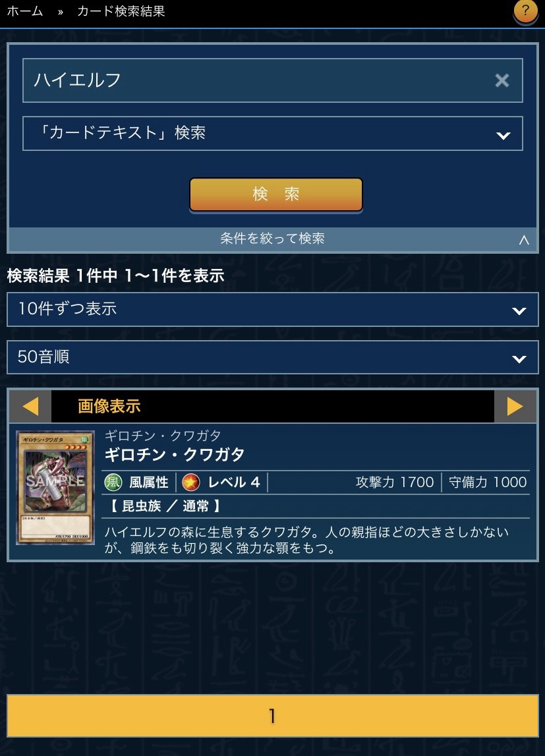
Task: Go to the ホーム breadcrumb link
Action: tap(25, 11)
